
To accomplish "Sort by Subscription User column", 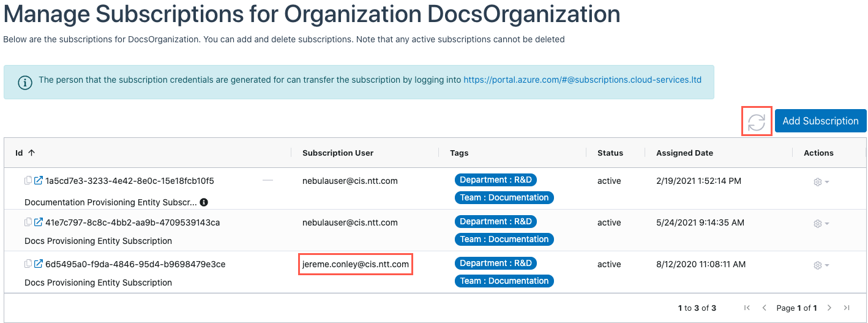I will 338,153.
